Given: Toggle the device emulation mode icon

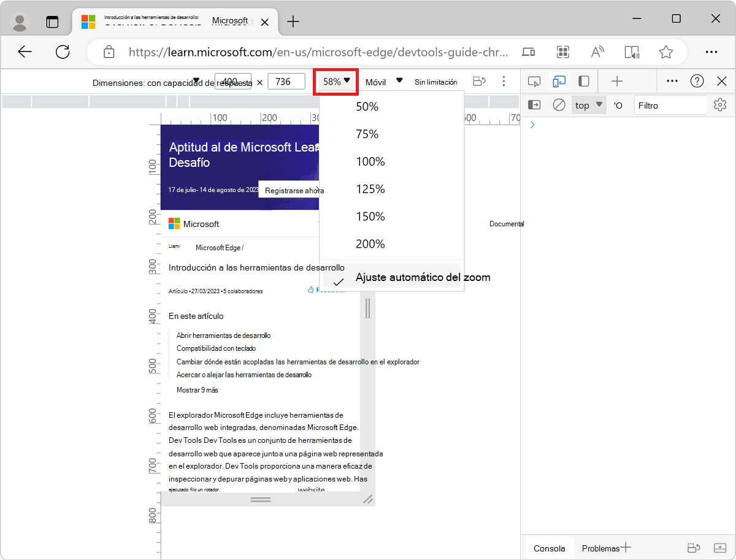Looking at the screenshot, I should tap(559, 81).
